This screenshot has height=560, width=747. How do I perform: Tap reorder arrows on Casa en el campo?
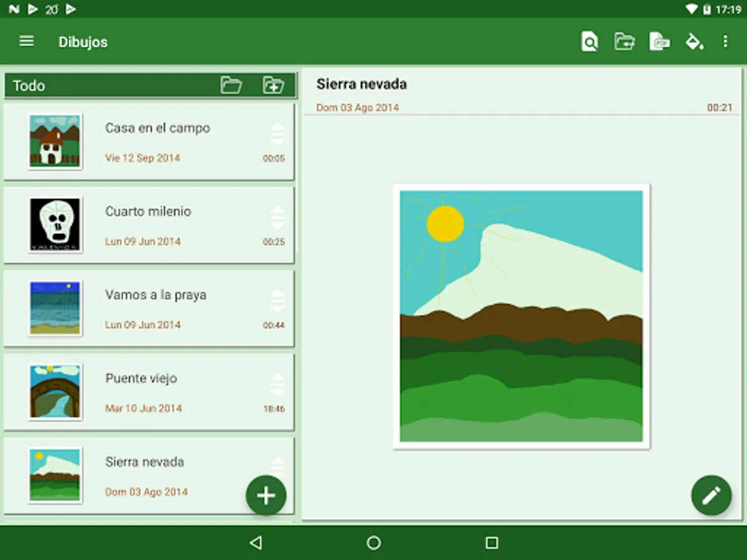[278, 134]
